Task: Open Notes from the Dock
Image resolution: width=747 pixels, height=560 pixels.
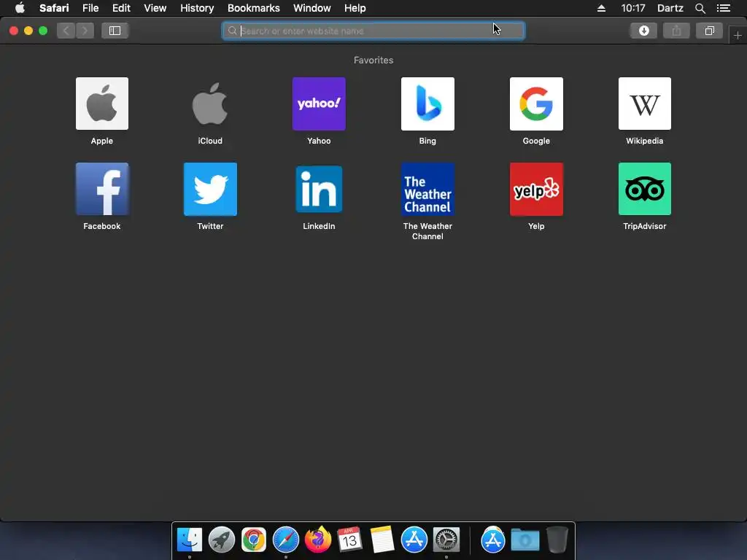Action: 382,540
